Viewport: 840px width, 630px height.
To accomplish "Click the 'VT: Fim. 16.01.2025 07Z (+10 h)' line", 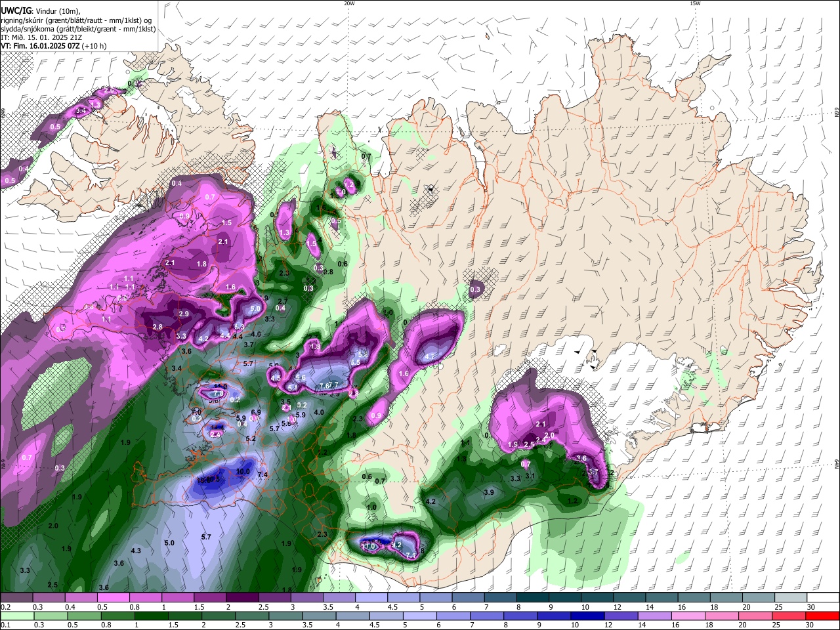I will tap(54, 46).
